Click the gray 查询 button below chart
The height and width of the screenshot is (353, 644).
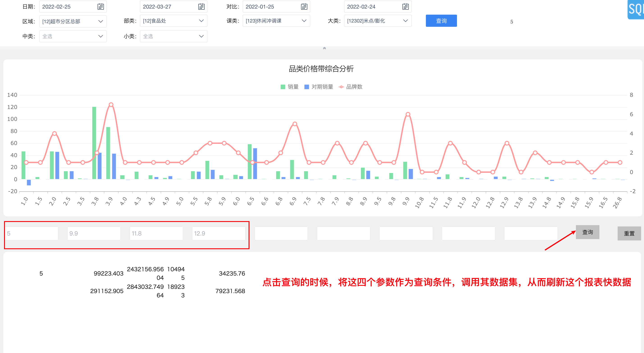click(587, 232)
